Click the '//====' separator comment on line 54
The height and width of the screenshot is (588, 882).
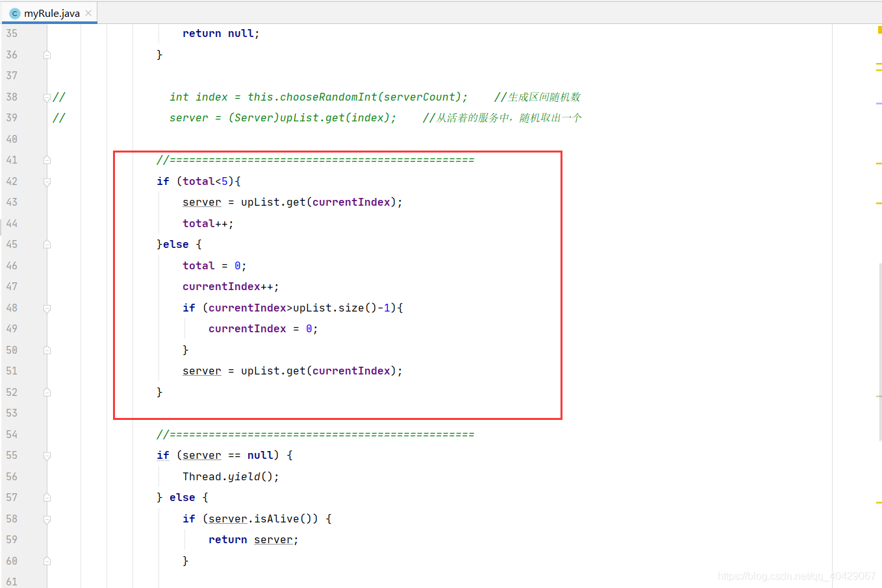(316, 435)
